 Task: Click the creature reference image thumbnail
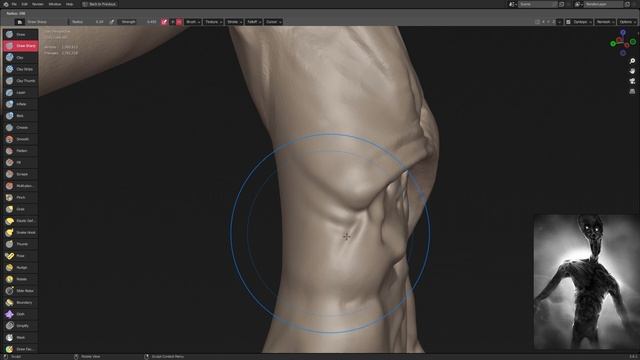(x=587, y=282)
